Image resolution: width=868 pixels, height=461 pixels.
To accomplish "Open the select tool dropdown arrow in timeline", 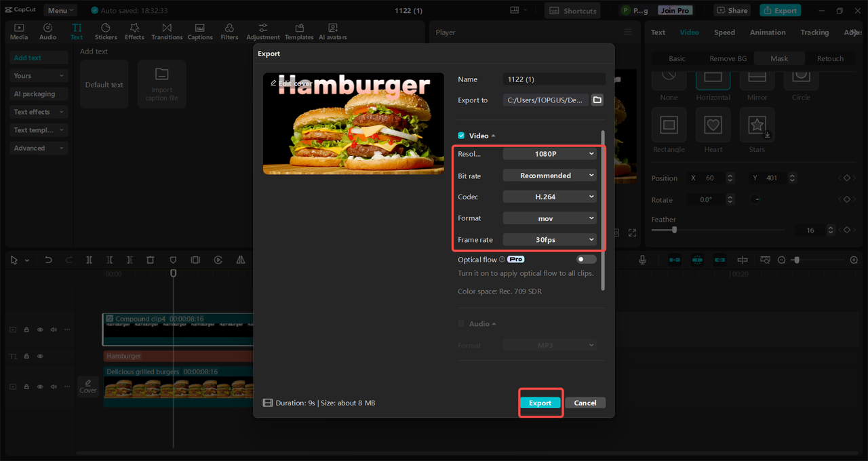I will coord(27,260).
